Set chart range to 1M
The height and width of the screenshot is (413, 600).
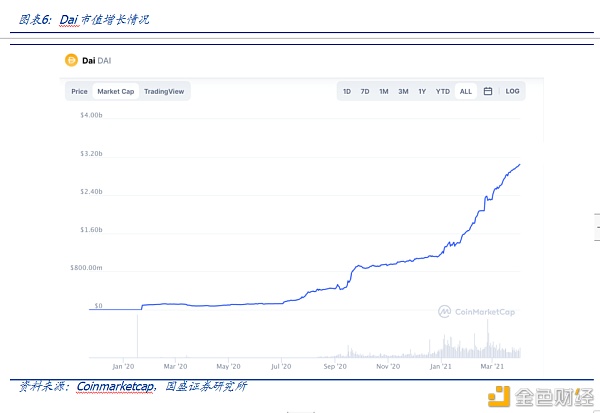coord(383,91)
